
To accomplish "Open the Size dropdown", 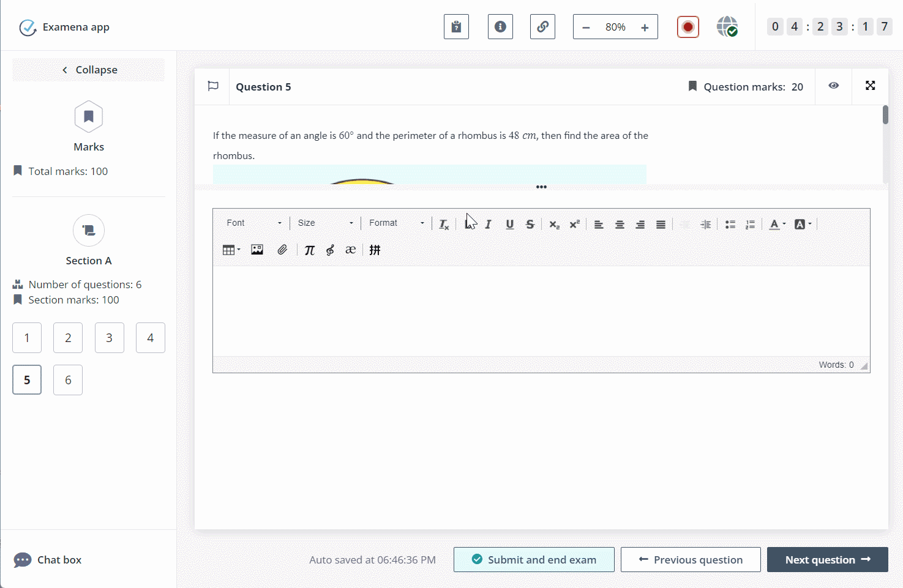I will click(325, 223).
